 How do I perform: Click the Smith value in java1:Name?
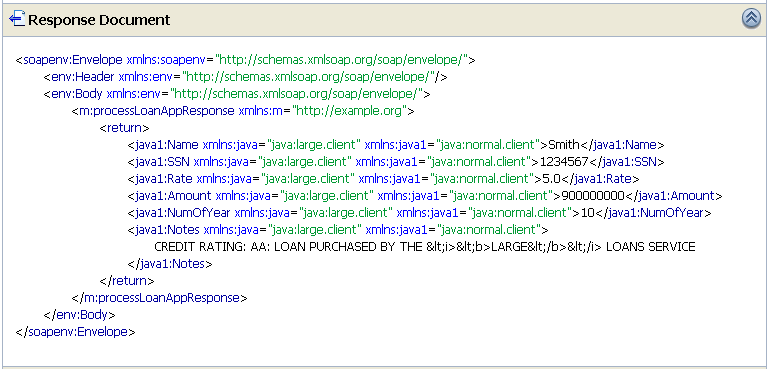[564, 145]
